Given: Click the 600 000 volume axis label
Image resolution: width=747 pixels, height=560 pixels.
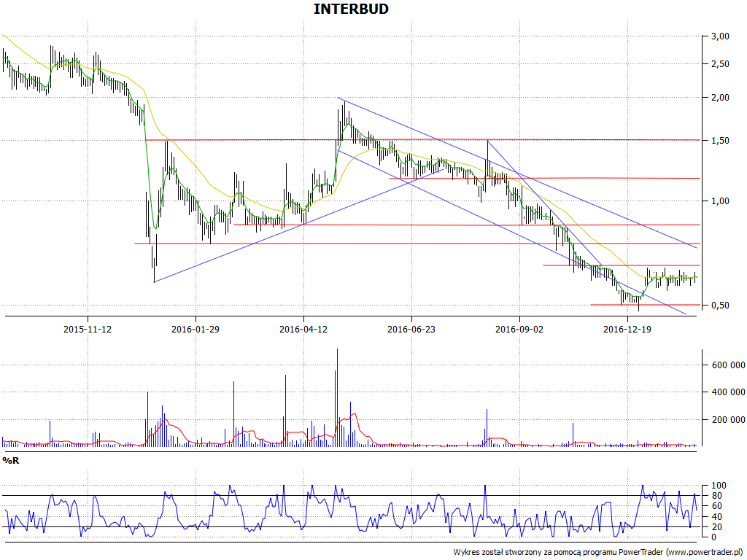Looking at the screenshot, I should tap(728, 365).
